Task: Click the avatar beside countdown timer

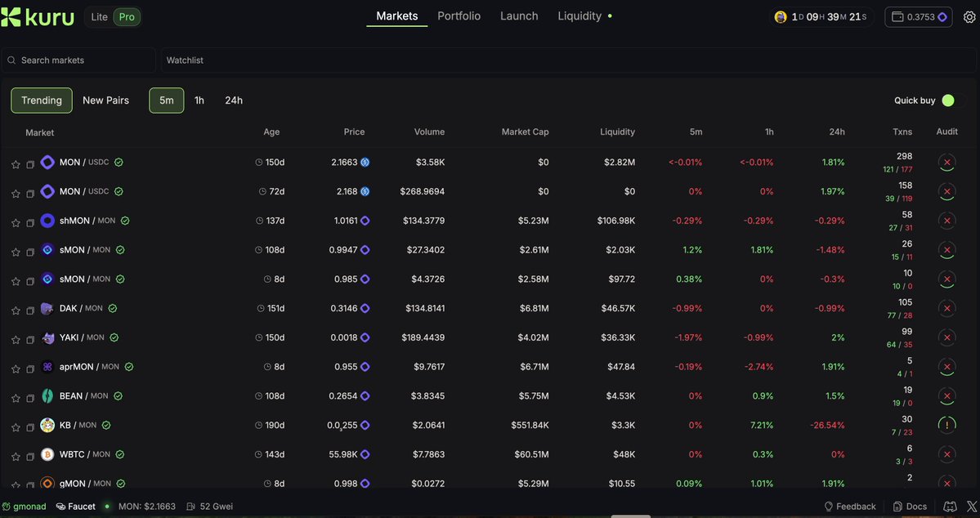Action: (780, 17)
